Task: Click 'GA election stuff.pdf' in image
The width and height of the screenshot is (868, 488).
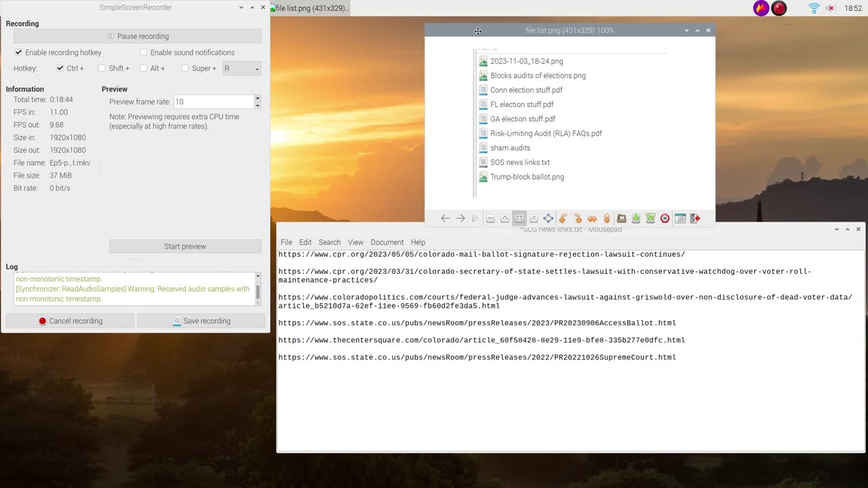Action: 523,119
